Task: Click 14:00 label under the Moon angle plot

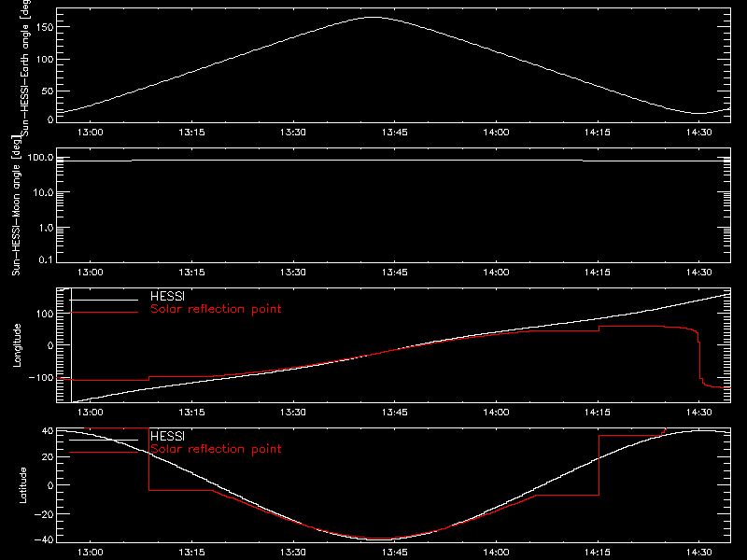Action: [496, 273]
